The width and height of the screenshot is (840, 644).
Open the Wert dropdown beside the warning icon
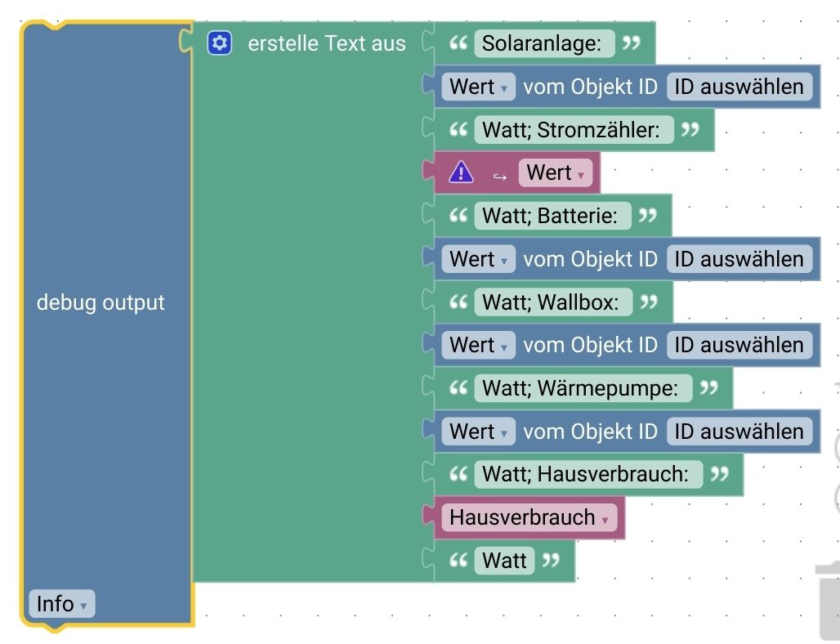click(554, 172)
